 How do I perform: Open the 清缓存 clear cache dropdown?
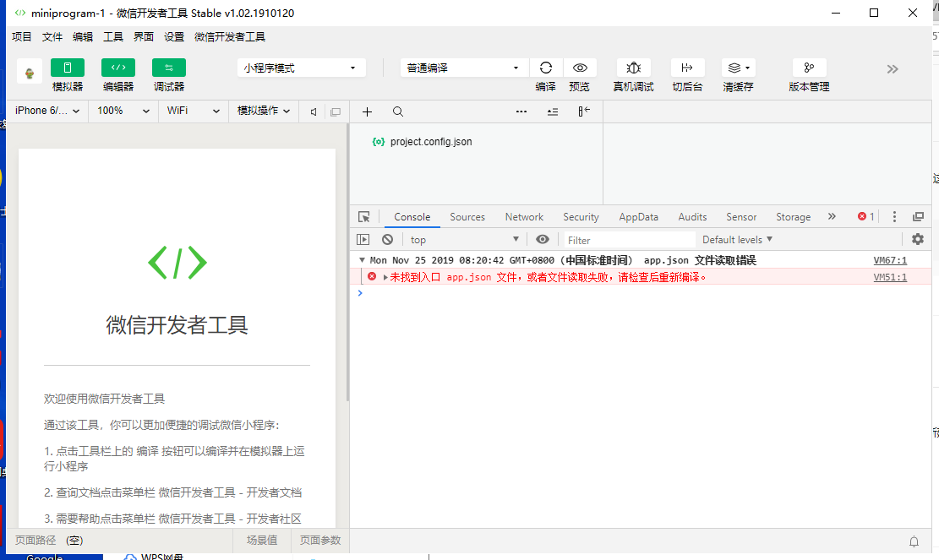pyautogui.click(x=739, y=68)
